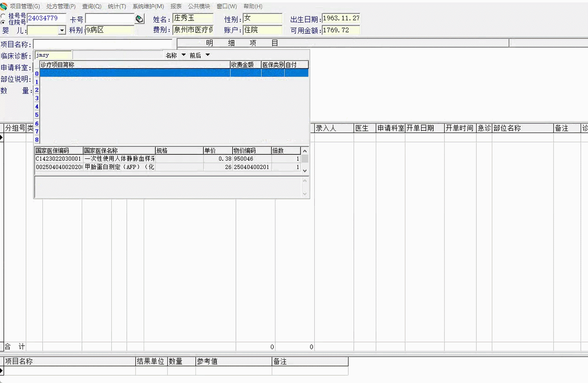Screen dimensions: 588x383
Task: Click the up arrow of the insurance code table scrollbar
Action: click(305, 151)
